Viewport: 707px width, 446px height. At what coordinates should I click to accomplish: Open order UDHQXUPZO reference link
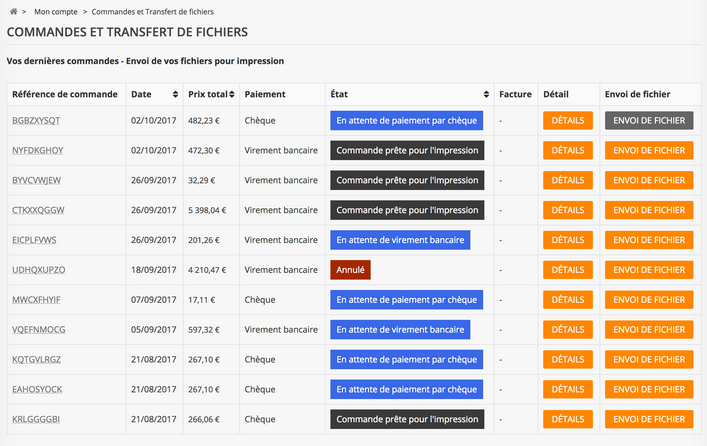tap(39, 270)
